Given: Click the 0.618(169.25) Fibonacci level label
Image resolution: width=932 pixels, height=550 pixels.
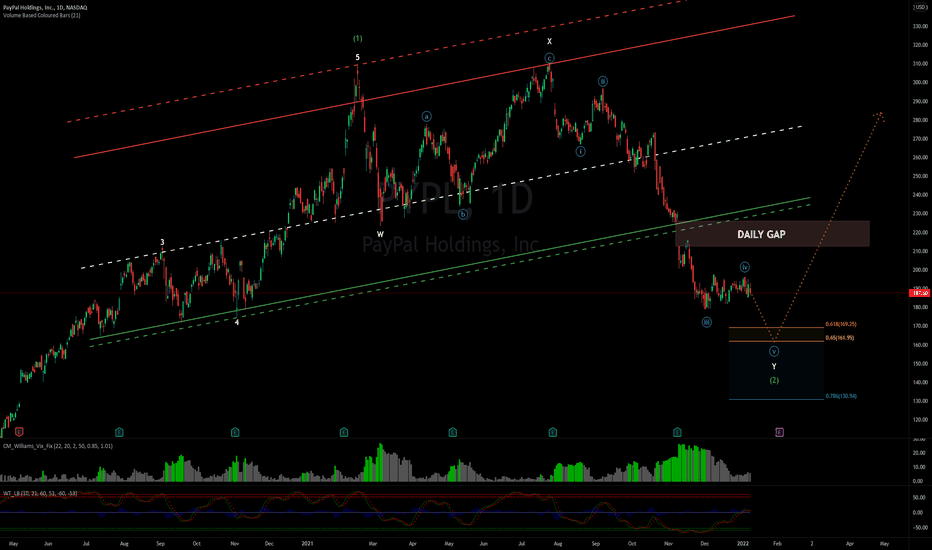Looking at the screenshot, I should click(x=840, y=325).
